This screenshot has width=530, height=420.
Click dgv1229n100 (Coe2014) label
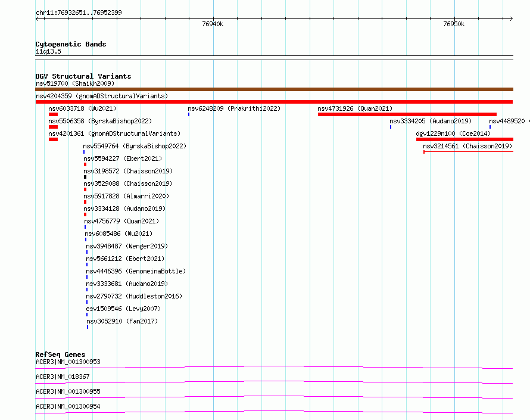click(453, 133)
